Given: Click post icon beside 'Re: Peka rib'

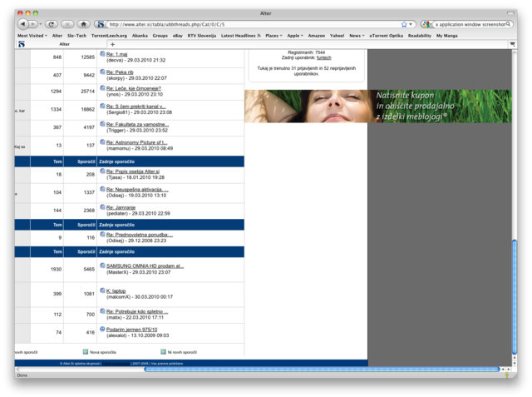Looking at the screenshot, I should 102,72.
